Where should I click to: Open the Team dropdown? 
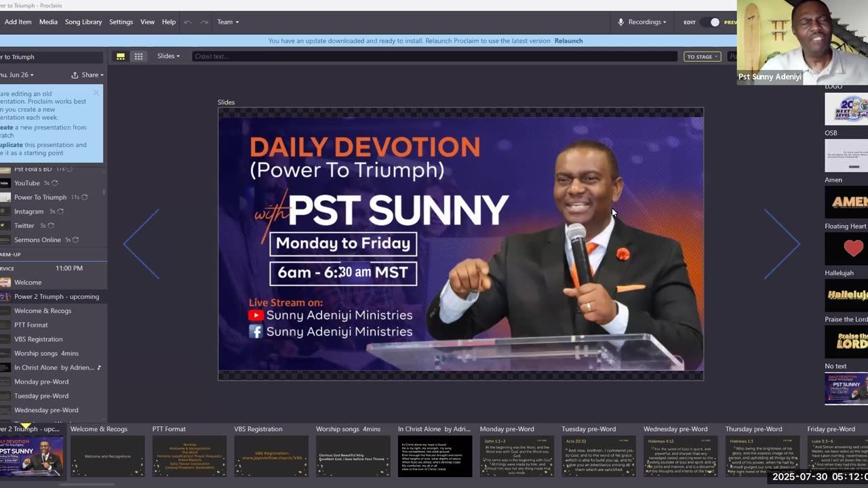pyautogui.click(x=228, y=22)
